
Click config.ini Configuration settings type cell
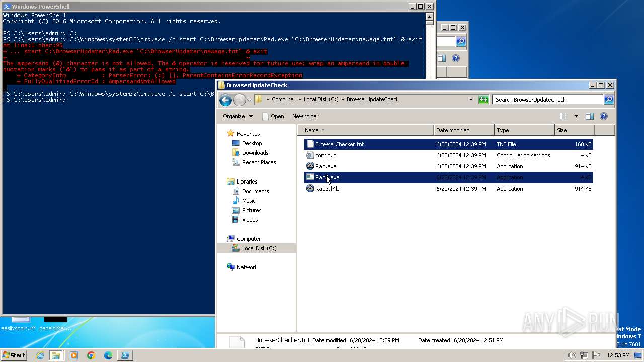click(523, 155)
